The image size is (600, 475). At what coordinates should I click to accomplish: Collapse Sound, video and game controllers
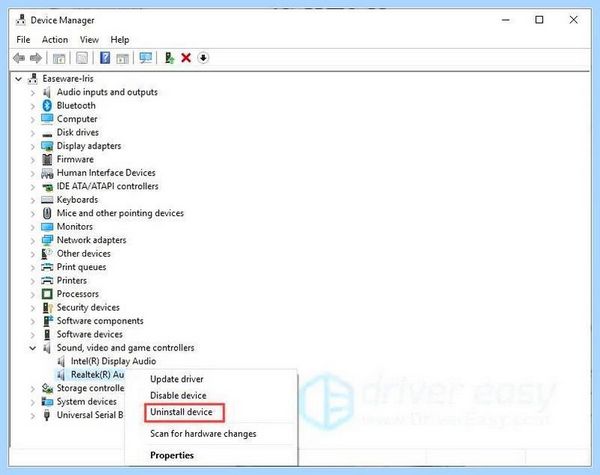(x=33, y=348)
